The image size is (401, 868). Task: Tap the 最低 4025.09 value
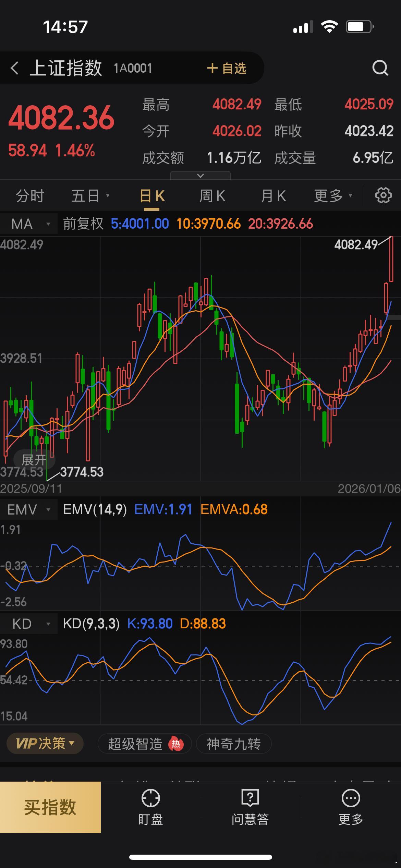pyautogui.click(x=369, y=104)
